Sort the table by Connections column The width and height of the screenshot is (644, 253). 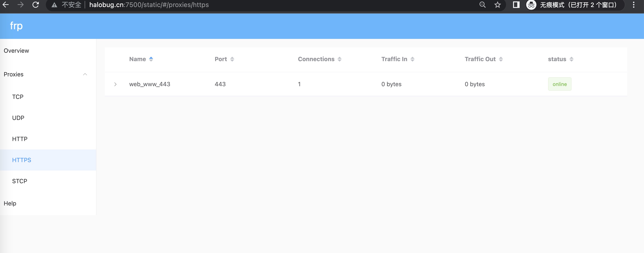point(316,59)
